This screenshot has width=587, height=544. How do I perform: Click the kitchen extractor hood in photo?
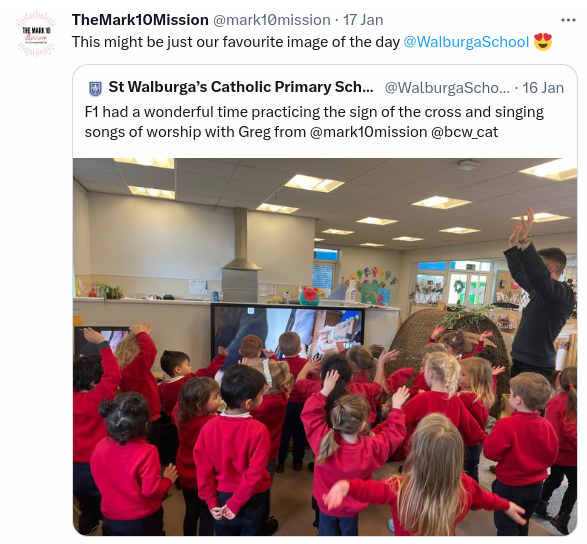[241, 255]
